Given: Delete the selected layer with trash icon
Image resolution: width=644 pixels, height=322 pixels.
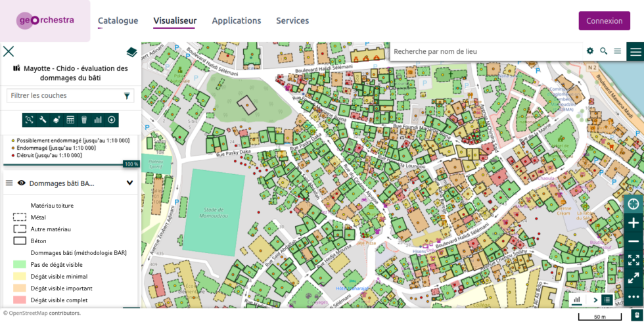Looking at the screenshot, I should click(x=84, y=120).
